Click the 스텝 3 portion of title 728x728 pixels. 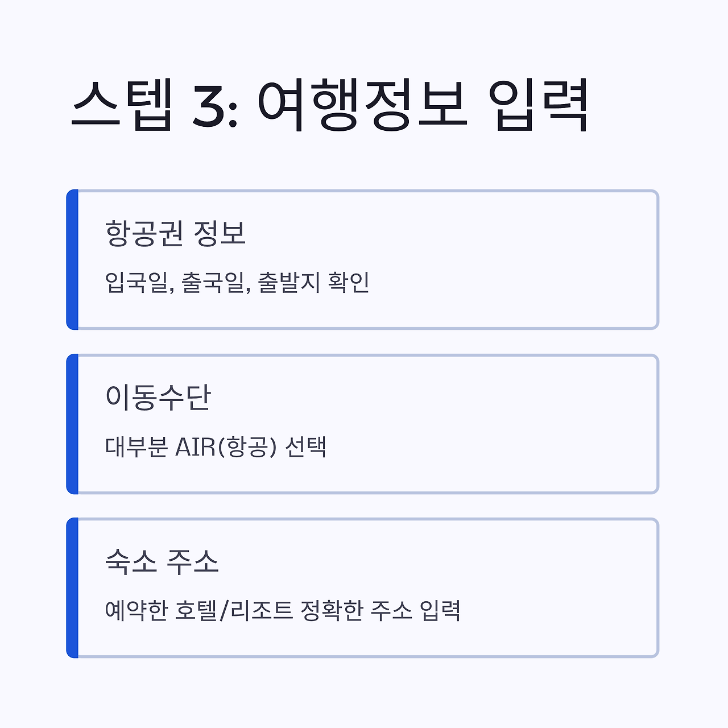click(x=154, y=106)
